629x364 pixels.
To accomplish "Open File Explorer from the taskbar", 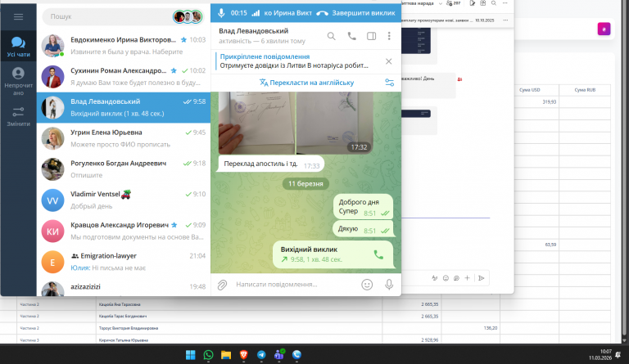I will [226, 355].
